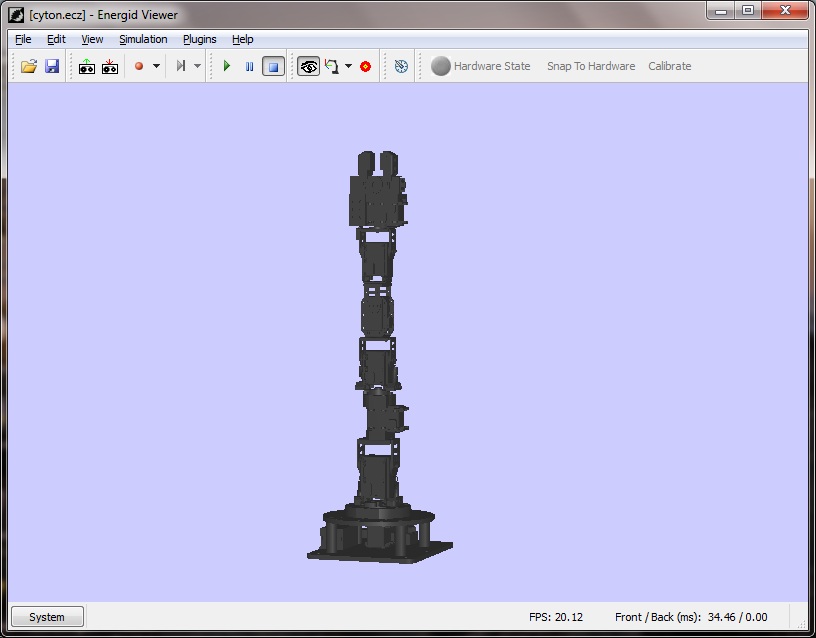Click the System button in the status bar
Screen dimensions: 816x638
47,617
